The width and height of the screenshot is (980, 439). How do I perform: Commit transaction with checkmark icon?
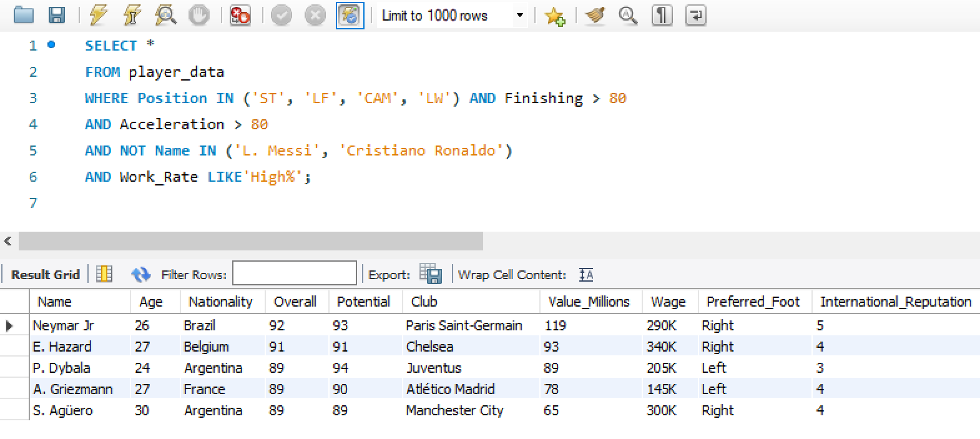[282, 15]
